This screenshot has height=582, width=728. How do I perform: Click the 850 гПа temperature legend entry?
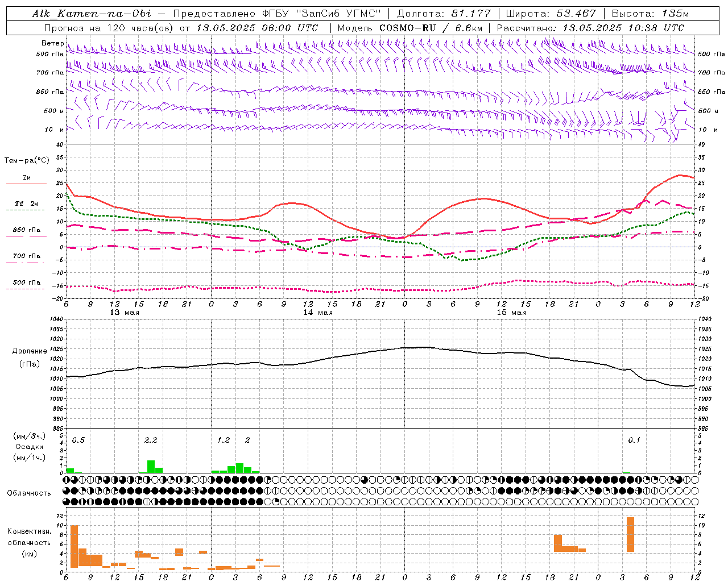tap(26, 232)
